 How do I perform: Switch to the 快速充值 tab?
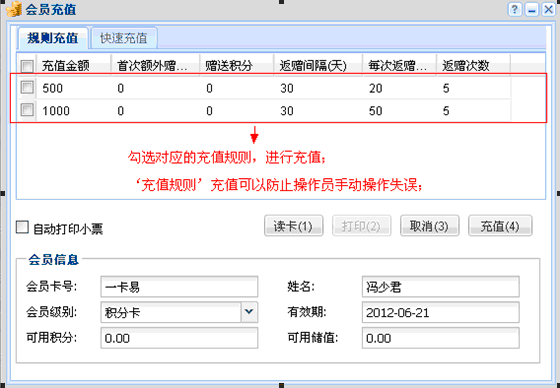click(x=124, y=38)
